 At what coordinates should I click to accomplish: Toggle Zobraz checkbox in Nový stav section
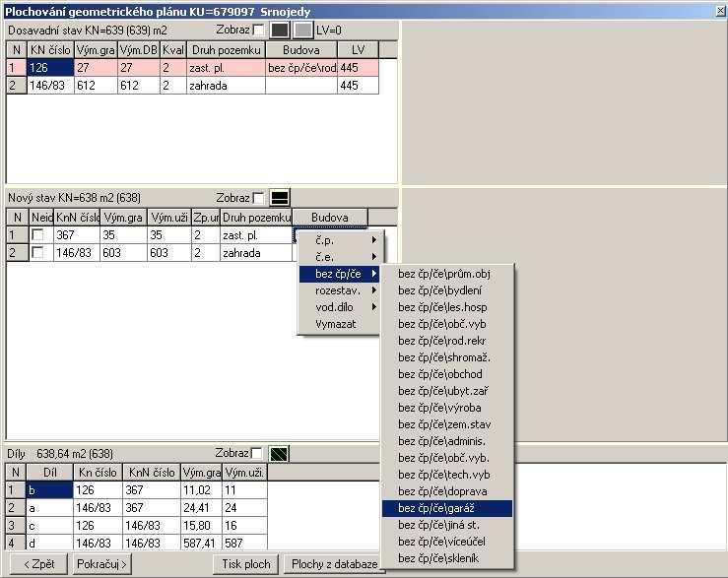258,198
